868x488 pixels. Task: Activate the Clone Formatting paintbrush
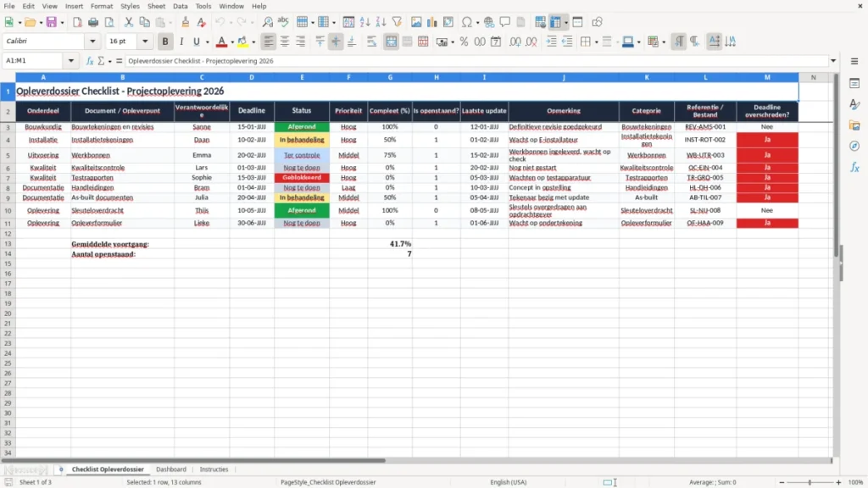point(186,22)
